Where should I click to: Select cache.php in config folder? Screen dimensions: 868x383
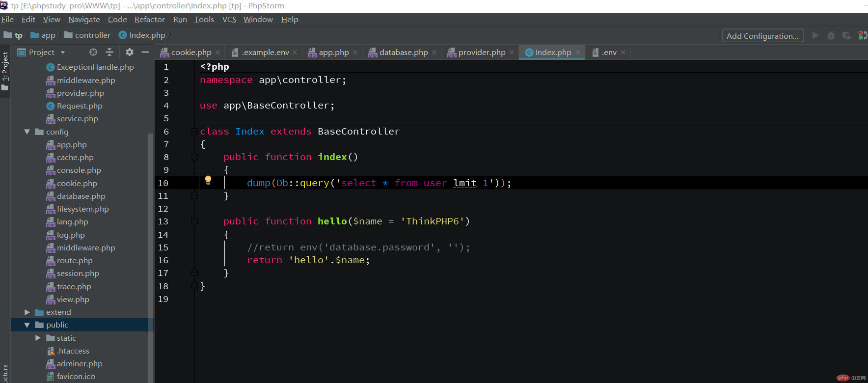(75, 158)
